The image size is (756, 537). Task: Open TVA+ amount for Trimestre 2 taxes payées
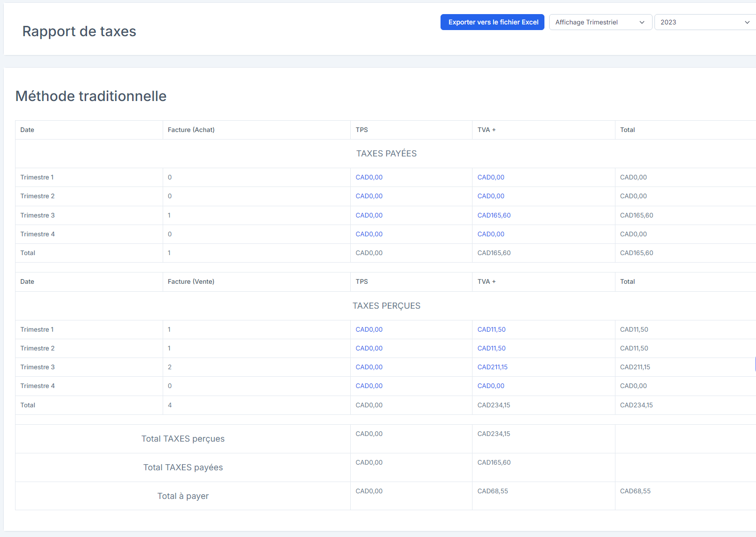pyautogui.click(x=491, y=196)
